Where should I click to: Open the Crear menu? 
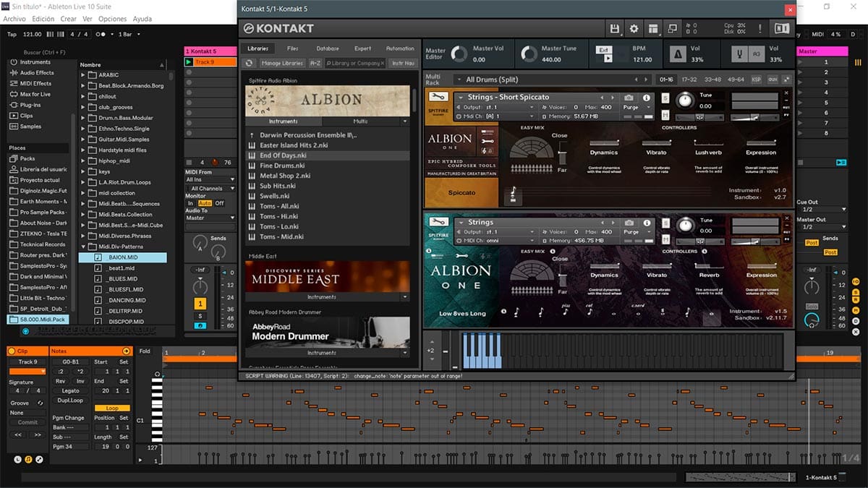pos(68,19)
